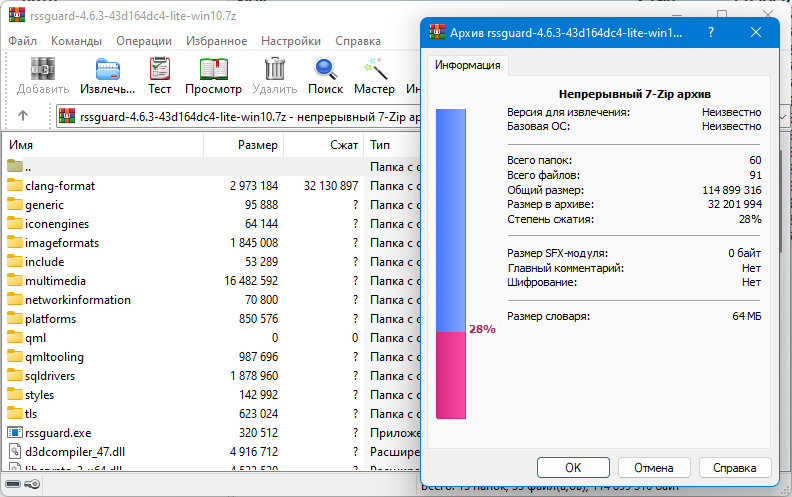Click the Удалить trash icon
This screenshot has width=792, height=497.
coord(275,69)
